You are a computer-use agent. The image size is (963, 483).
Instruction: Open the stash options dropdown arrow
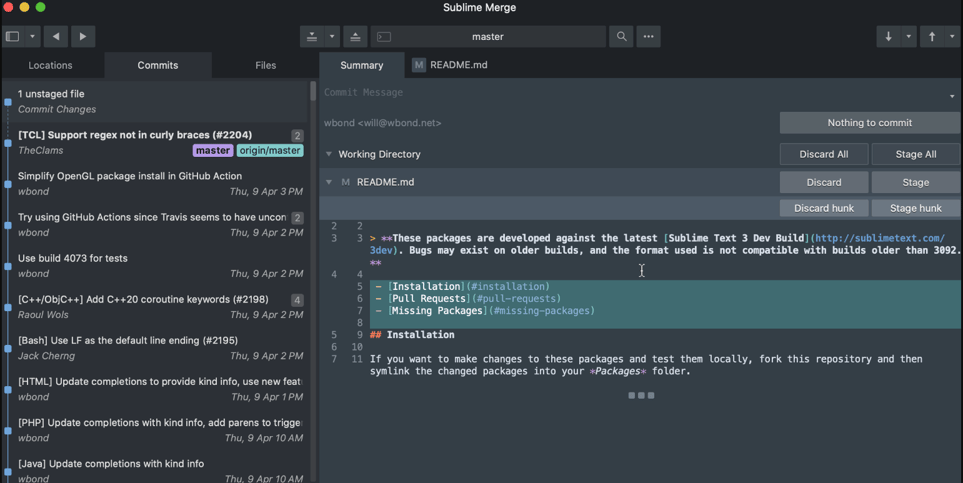tap(332, 36)
